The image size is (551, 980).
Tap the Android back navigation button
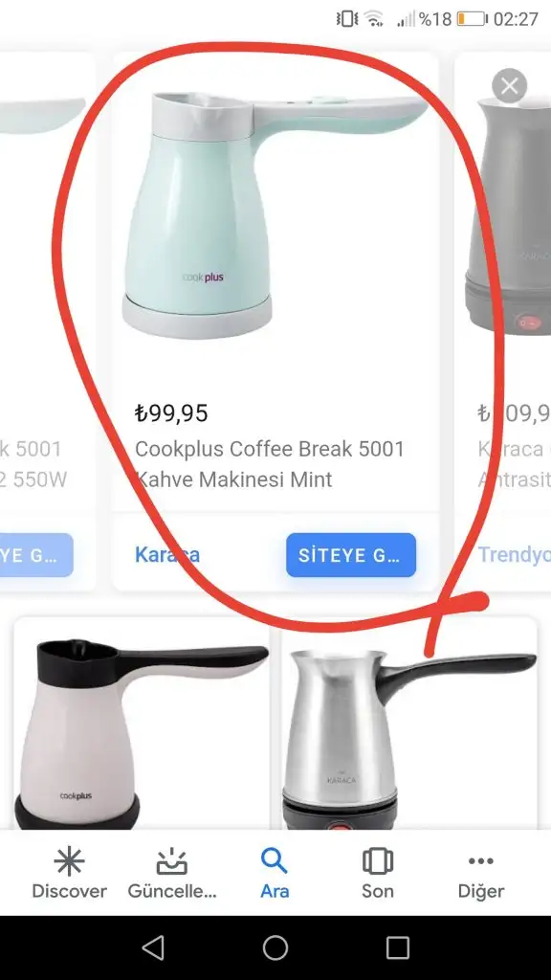pyautogui.click(x=153, y=947)
